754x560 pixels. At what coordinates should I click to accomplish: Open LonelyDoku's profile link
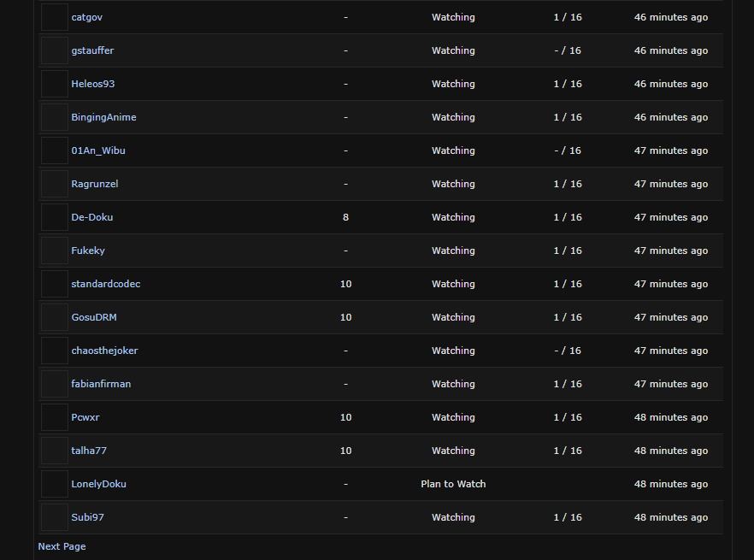(x=98, y=484)
